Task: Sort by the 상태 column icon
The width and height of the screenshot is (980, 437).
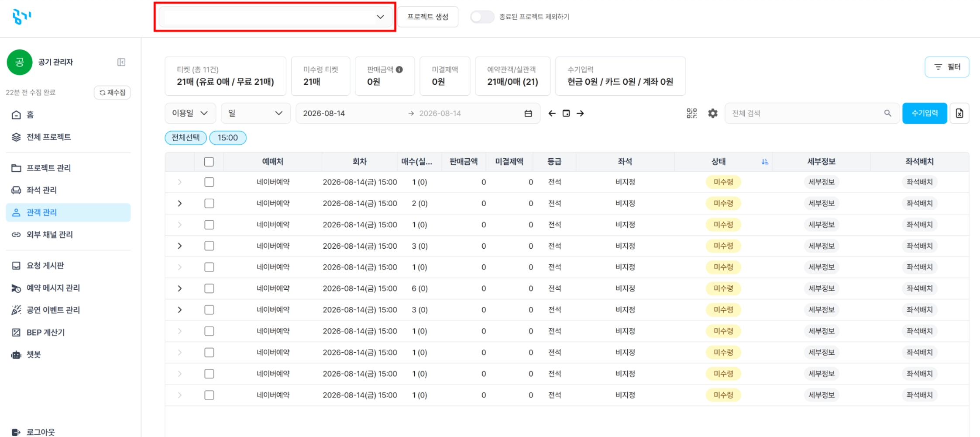Action: click(764, 162)
